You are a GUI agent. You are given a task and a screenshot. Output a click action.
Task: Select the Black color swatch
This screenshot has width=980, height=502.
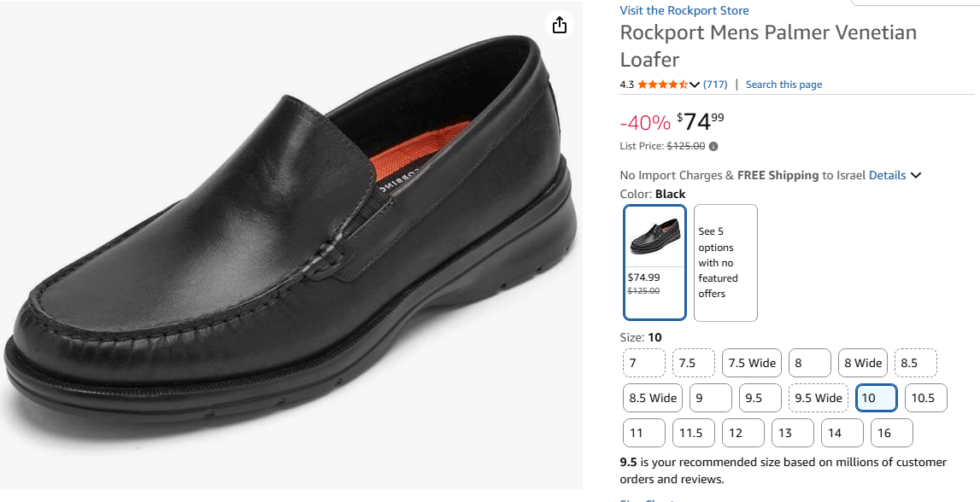[655, 261]
